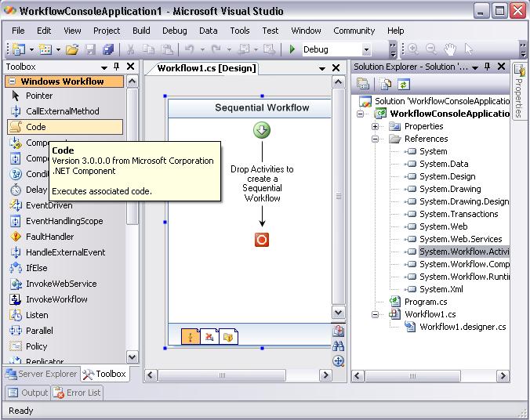Switch to the Server Explorer tab
The height and width of the screenshot is (420, 530).
(x=42, y=374)
